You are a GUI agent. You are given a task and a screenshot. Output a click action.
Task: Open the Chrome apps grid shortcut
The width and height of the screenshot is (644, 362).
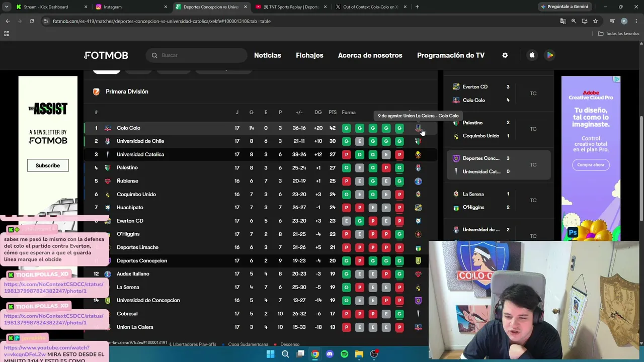pos(7,34)
